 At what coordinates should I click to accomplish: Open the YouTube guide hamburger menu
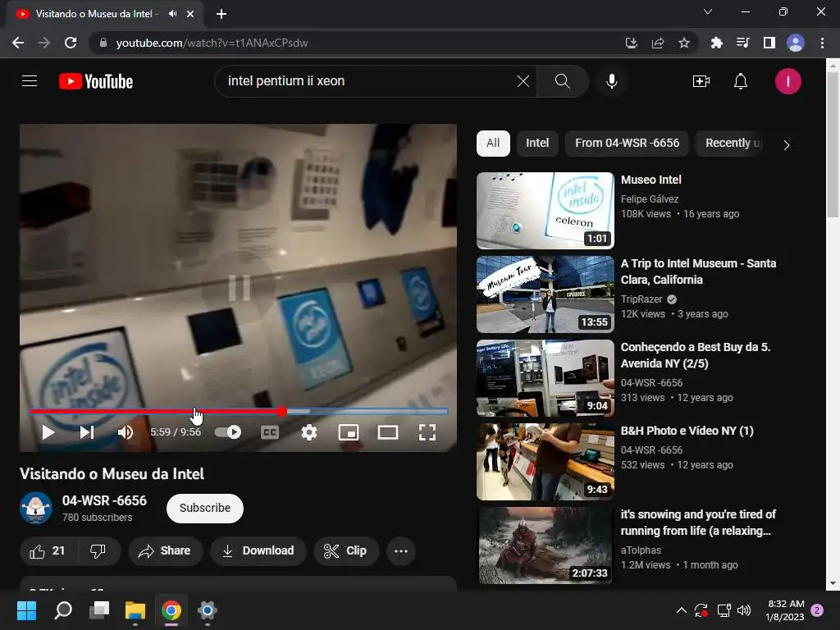pyautogui.click(x=30, y=81)
